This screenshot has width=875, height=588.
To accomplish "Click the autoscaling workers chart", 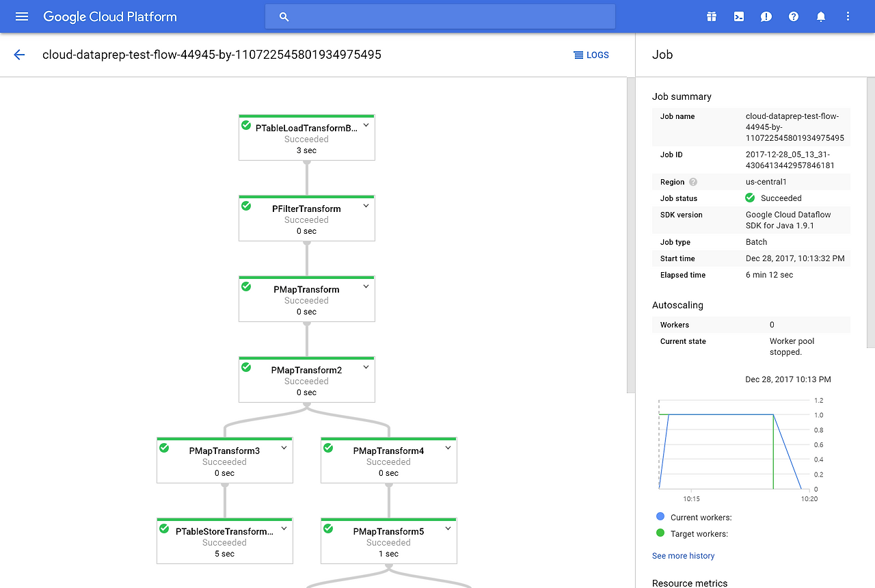I will coord(735,444).
